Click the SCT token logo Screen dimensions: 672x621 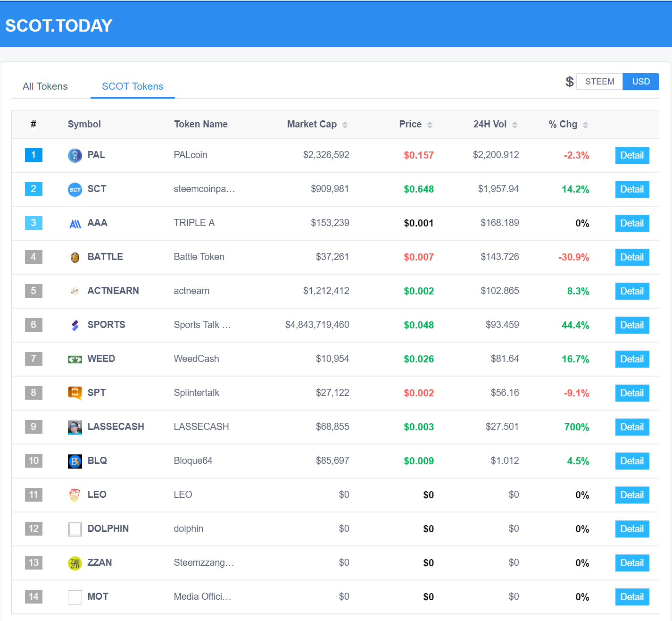75,189
